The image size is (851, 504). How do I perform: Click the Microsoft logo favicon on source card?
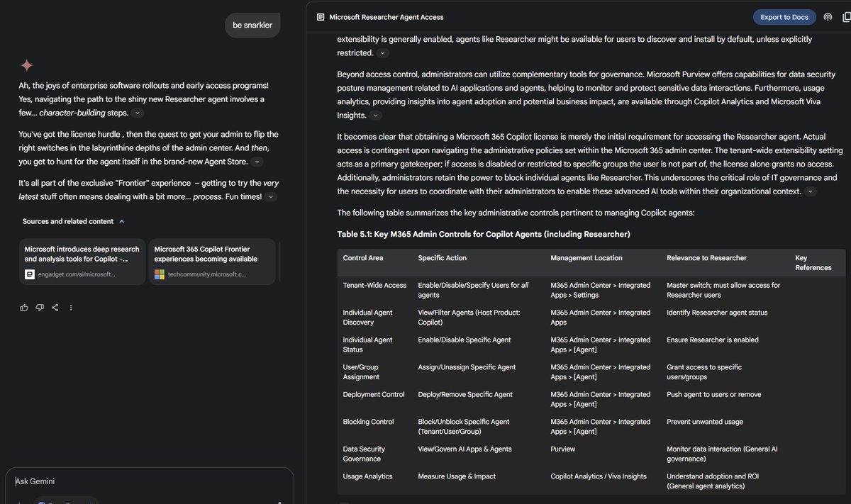tap(160, 274)
